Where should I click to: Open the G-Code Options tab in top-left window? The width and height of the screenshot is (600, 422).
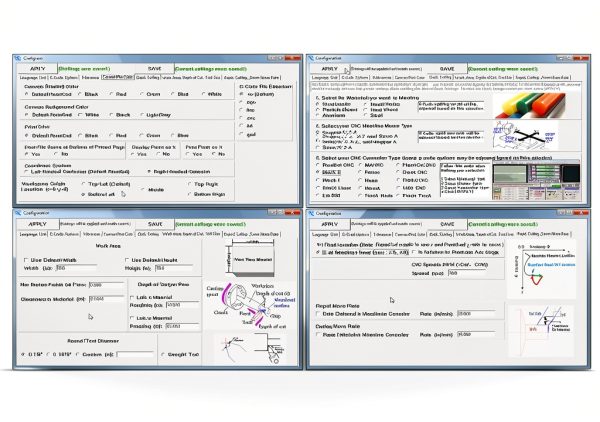pyautogui.click(x=64, y=77)
